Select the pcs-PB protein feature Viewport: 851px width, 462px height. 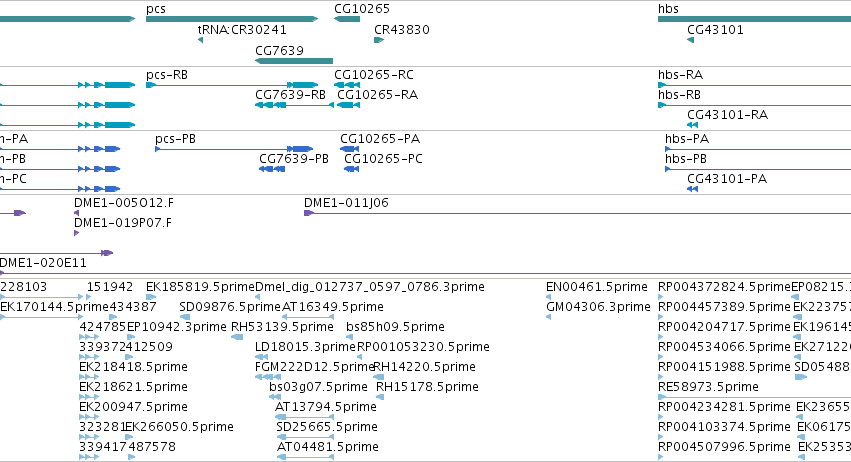coord(234,149)
